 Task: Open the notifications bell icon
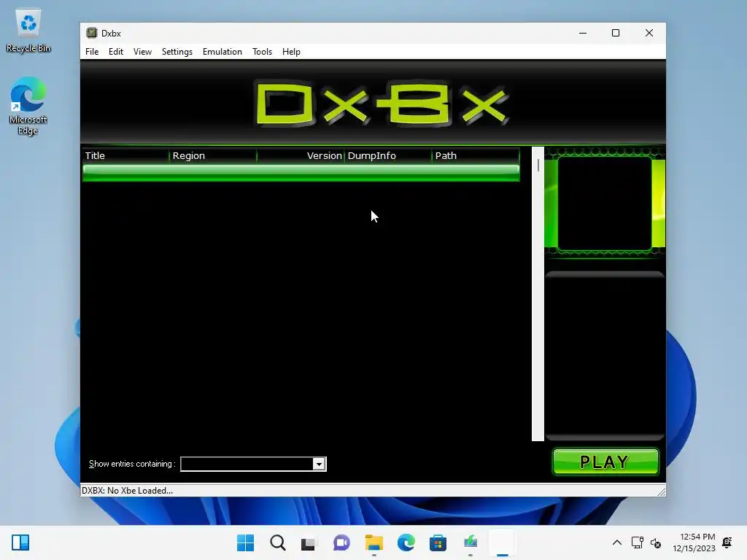coord(727,542)
